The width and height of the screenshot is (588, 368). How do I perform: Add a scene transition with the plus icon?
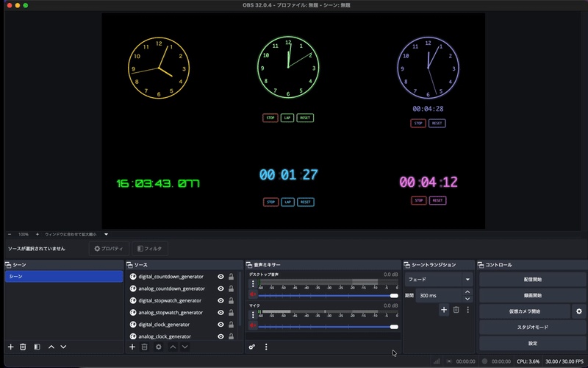click(x=444, y=310)
